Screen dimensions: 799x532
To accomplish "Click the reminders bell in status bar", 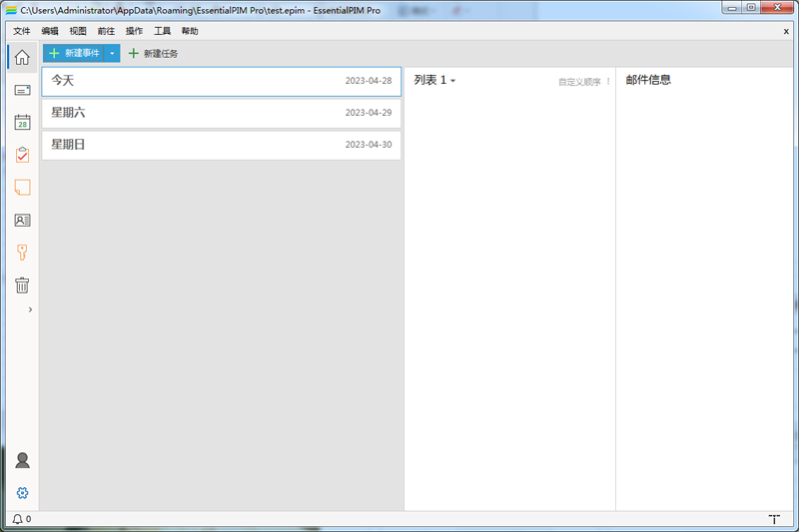I will pyautogui.click(x=18, y=519).
